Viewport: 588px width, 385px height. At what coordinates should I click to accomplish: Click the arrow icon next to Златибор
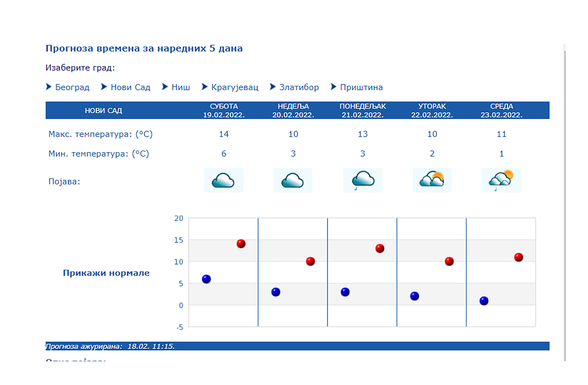tap(273, 87)
